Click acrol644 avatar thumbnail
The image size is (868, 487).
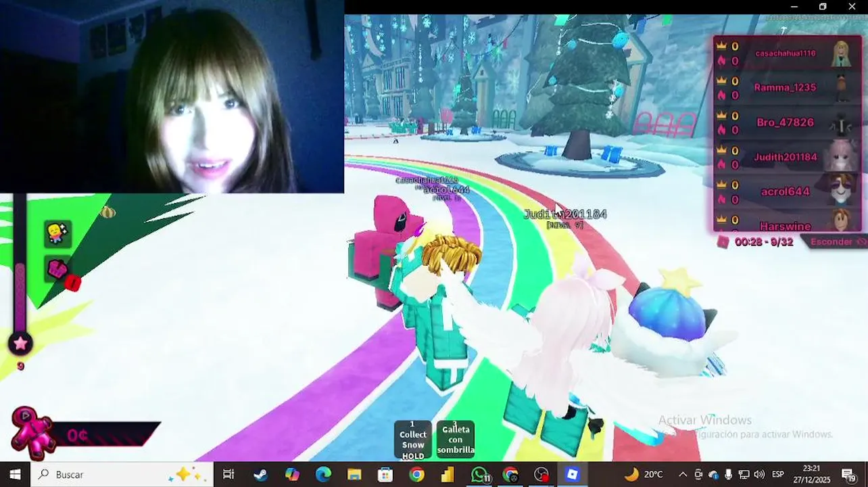tap(842, 191)
